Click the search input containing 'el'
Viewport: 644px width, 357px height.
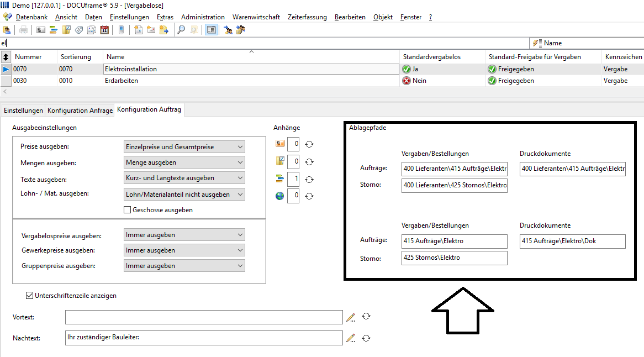click(265, 43)
